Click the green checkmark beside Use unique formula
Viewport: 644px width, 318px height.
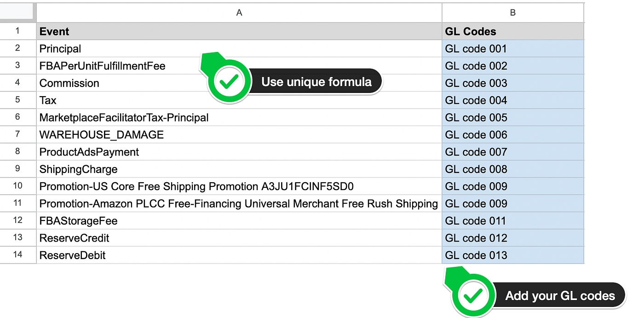coord(229,82)
